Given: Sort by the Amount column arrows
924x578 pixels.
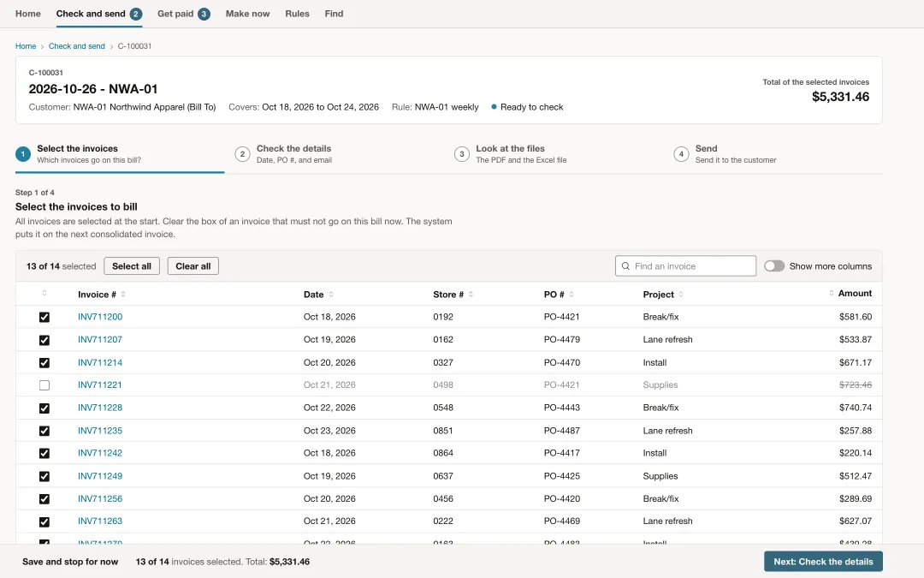Looking at the screenshot, I should [x=832, y=293].
